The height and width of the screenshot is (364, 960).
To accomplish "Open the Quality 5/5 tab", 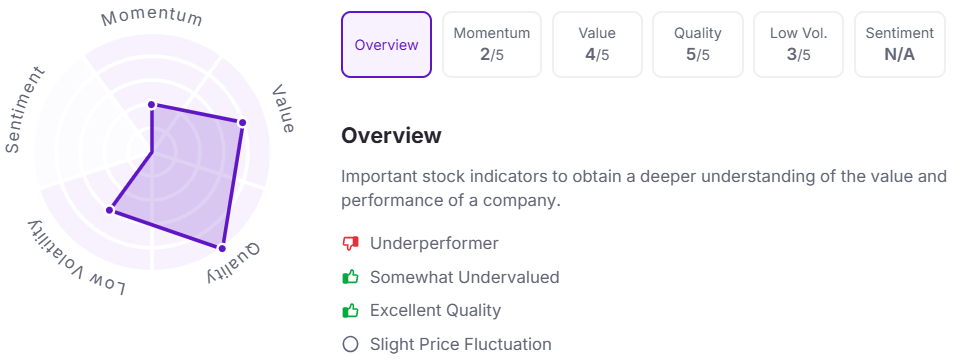I will click(x=697, y=45).
